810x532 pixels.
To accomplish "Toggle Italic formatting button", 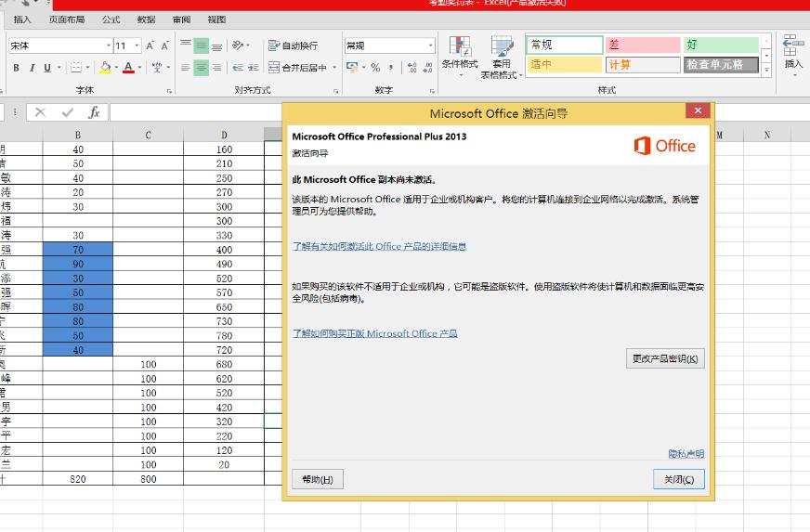I will [32, 68].
